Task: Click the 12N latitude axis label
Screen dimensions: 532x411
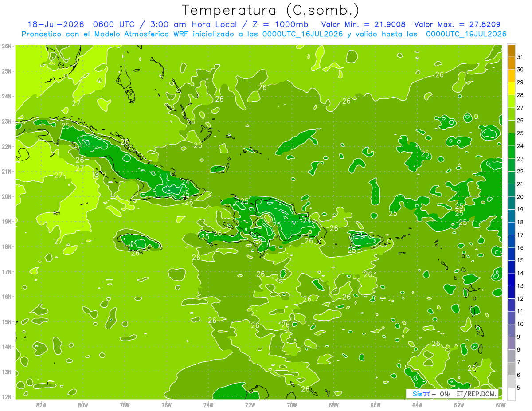Action: point(6,397)
